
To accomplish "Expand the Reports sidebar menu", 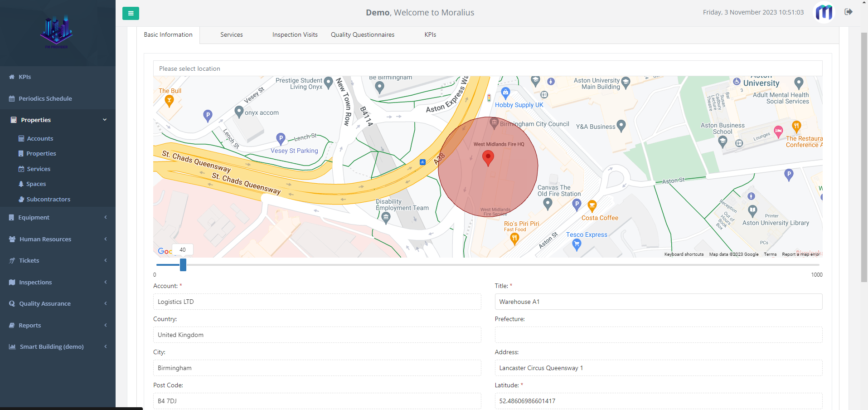I will tap(106, 325).
